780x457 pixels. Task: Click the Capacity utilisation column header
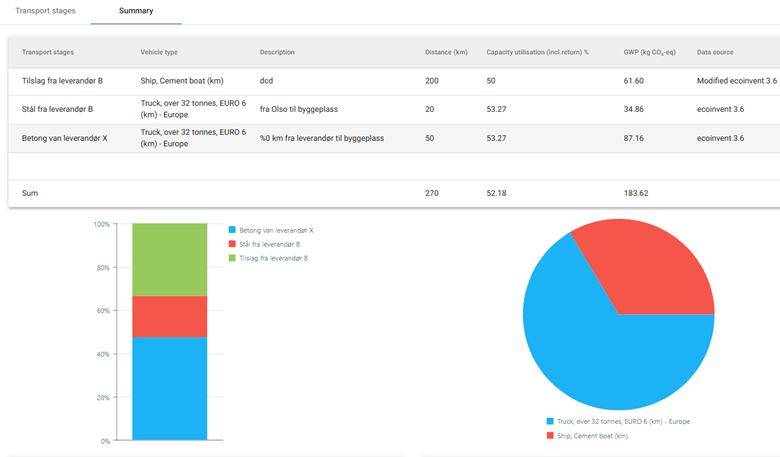537,52
